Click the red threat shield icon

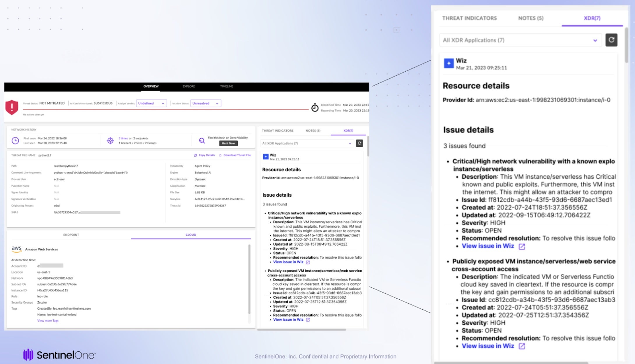pos(12,107)
